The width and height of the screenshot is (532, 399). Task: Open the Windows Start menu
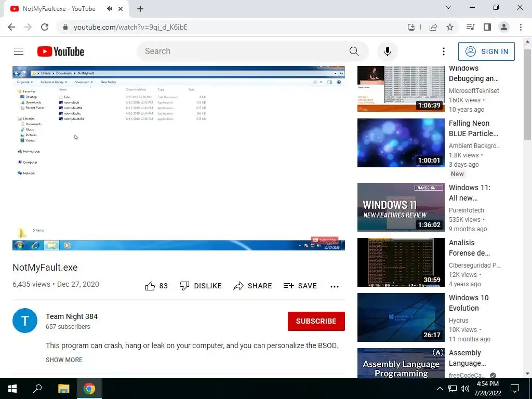[x=12, y=389]
